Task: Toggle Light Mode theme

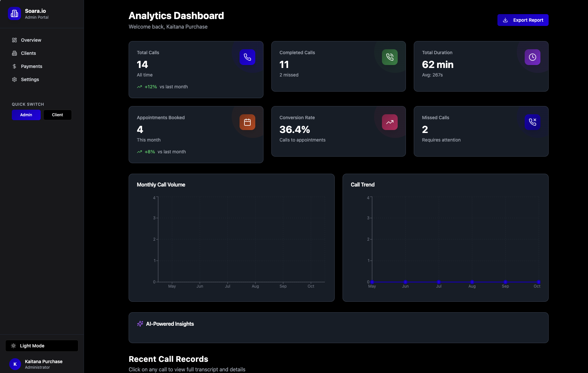Action: [42, 346]
